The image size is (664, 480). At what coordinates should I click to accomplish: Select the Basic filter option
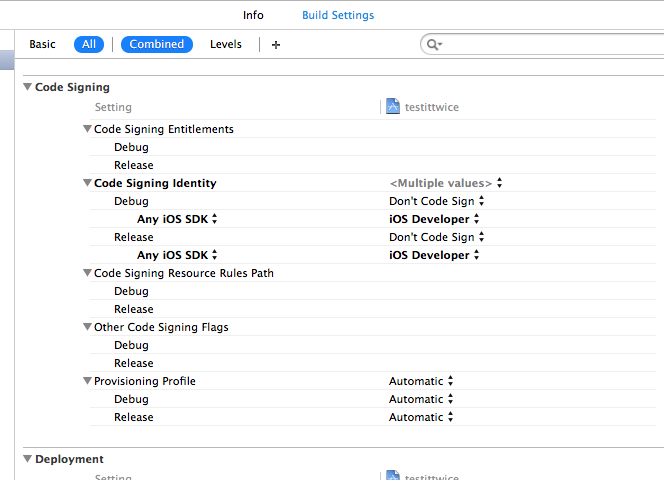point(42,44)
